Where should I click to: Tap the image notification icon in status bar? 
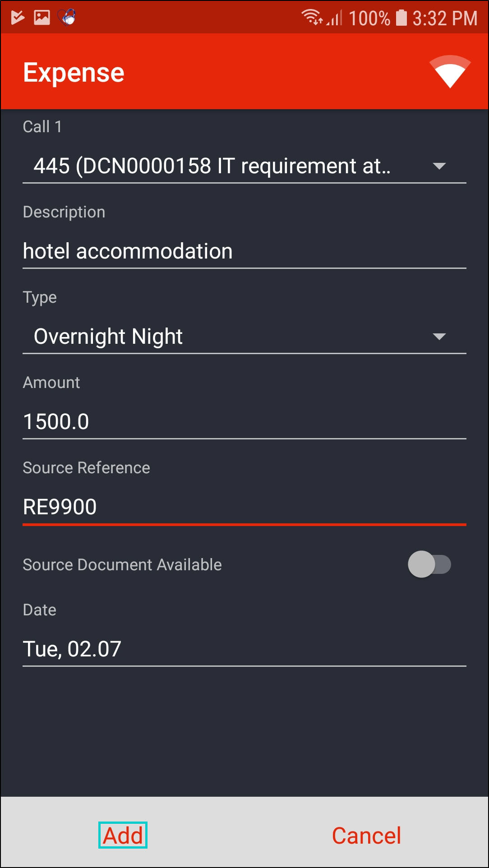tap(42, 18)
